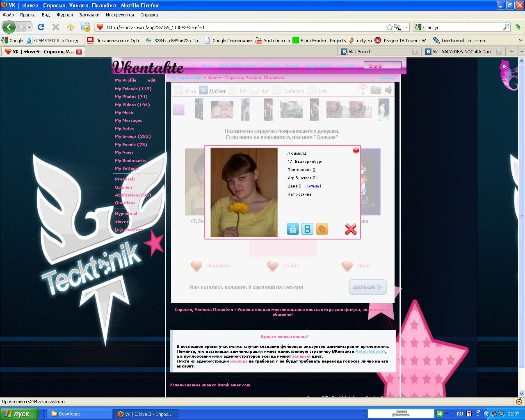Open the list all tabs dropdown
Screen dimensions: 525x420
pos(521,52)
